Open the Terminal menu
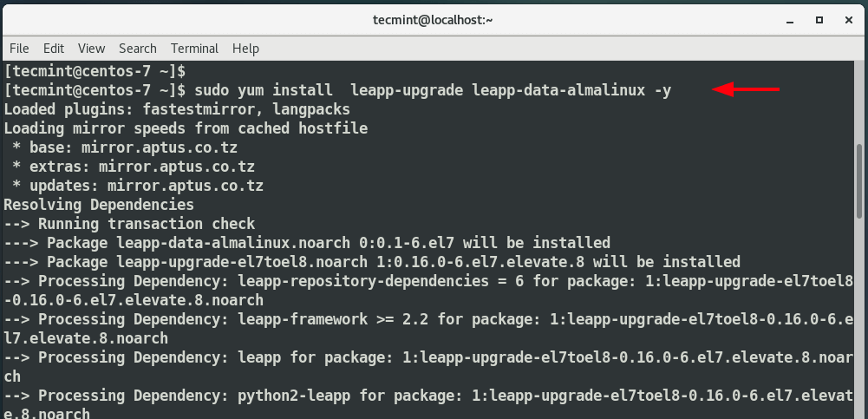This screenshot has height=419, width=868. click(x=194, y=49)
